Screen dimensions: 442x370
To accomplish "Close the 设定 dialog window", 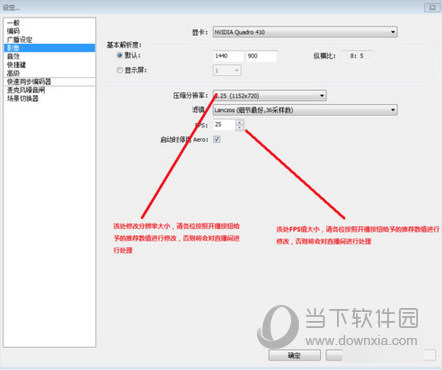I will point(432,7).
